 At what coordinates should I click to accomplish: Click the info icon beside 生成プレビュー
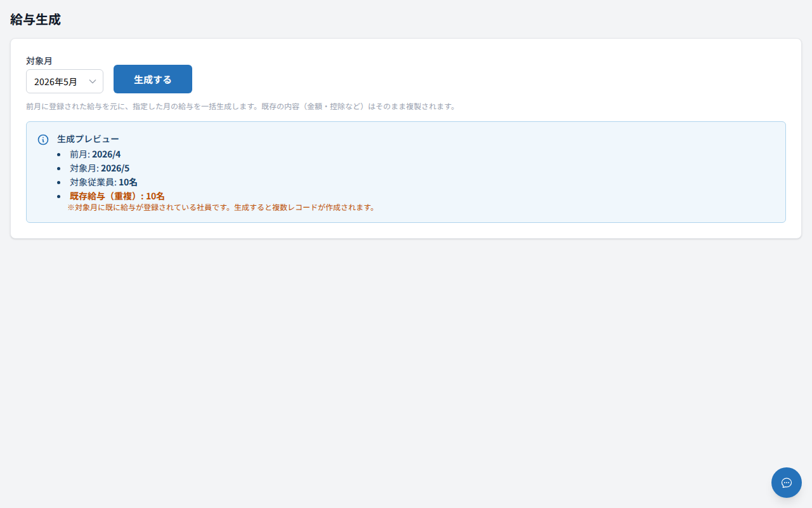pyautogui.click(x=43, y=140)
